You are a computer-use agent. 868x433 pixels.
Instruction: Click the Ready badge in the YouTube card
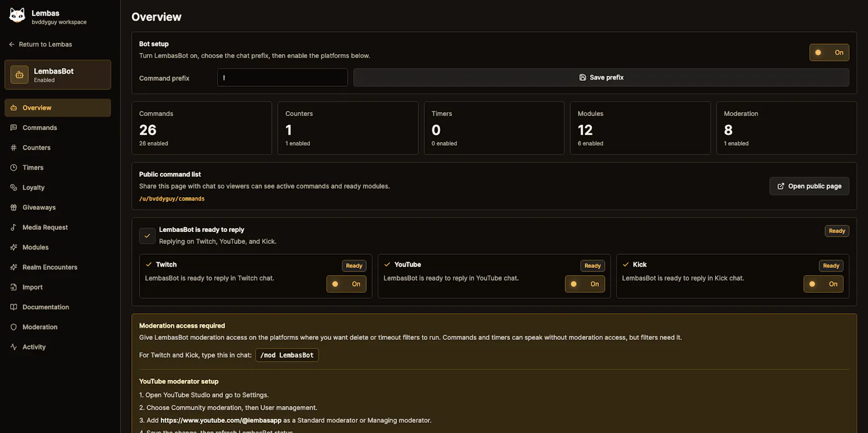pyautogui.click(x=592, y=266)
